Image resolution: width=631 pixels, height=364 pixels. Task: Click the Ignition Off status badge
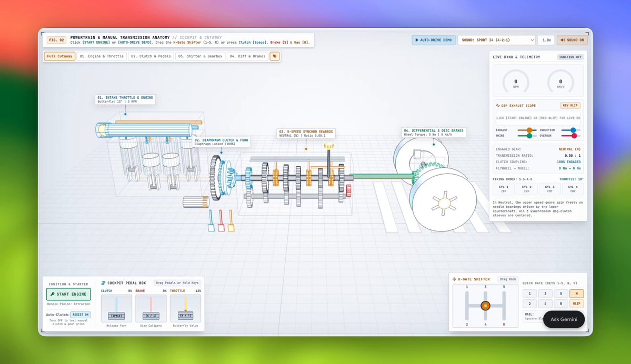(x=570, y=57)
